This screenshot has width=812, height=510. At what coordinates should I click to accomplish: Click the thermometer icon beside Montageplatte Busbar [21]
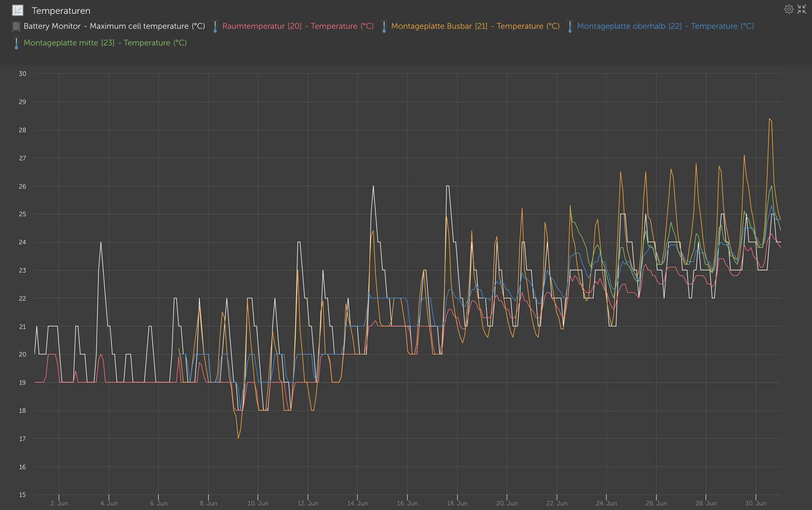384,26
